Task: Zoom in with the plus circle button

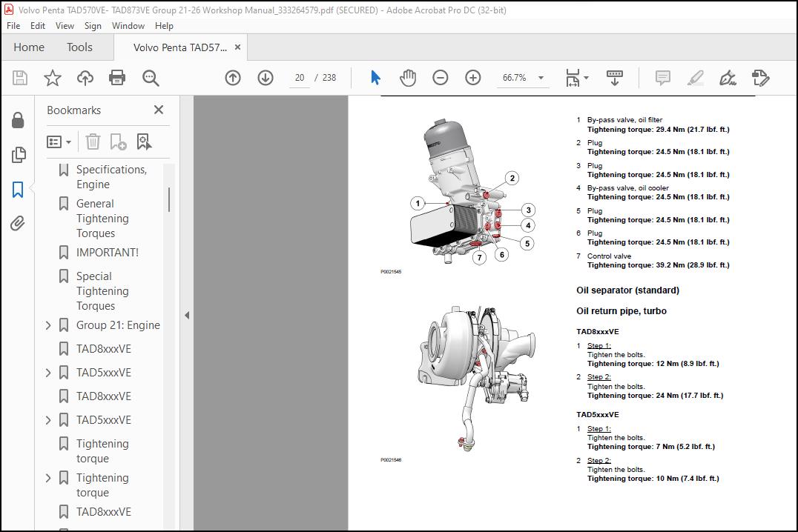Action: 473,78
